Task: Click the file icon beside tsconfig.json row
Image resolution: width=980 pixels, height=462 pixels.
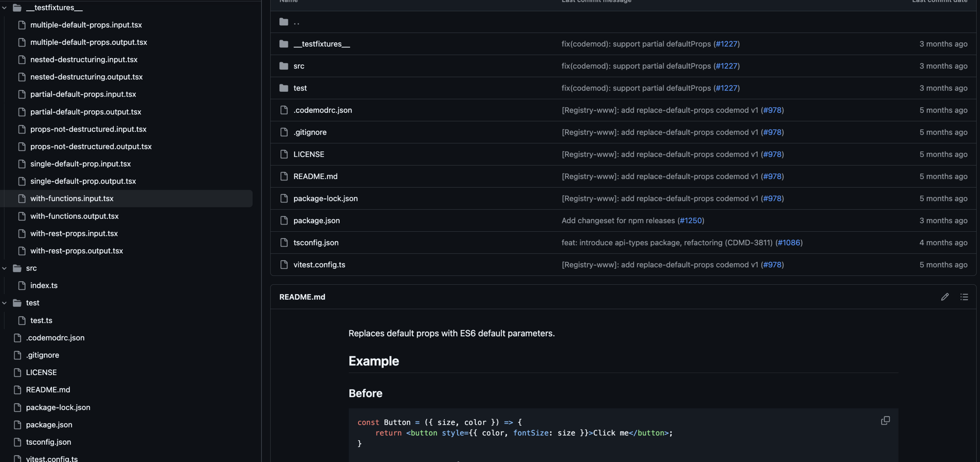Action: point(284,243)
